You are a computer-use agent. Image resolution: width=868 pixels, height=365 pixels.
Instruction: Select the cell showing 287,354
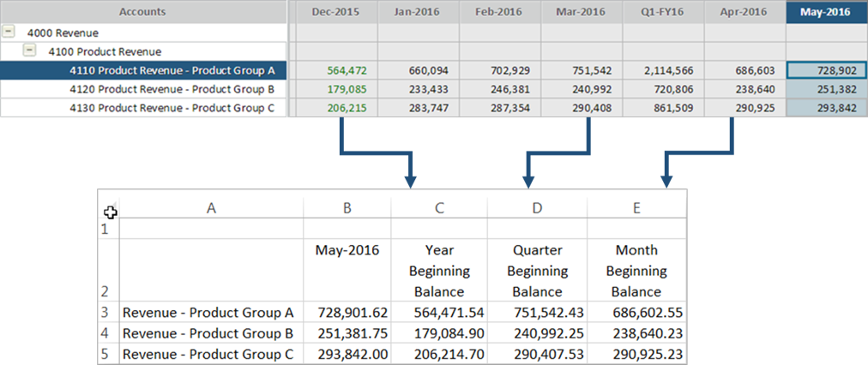click(500, 108)
